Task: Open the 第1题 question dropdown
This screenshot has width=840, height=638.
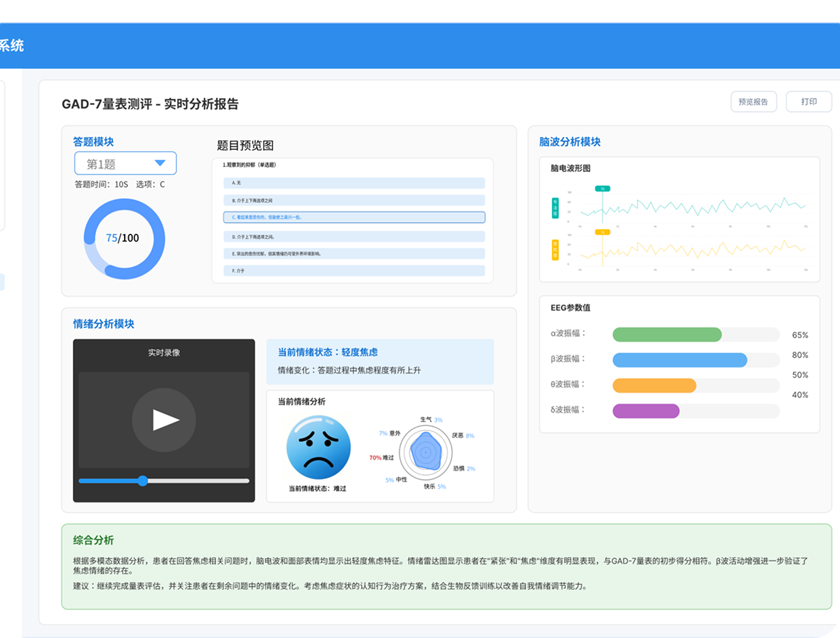Action: click(125, 164)
